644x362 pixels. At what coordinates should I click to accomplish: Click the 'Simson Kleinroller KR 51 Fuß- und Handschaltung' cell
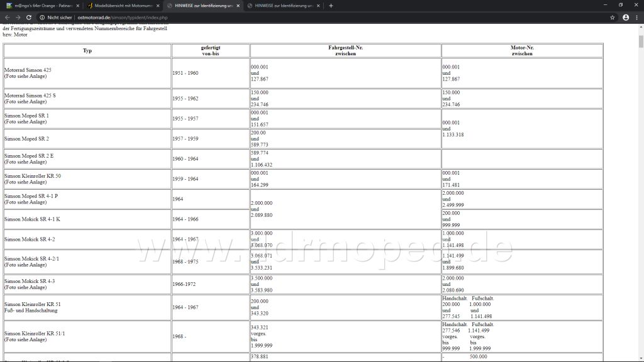(87, 307)
